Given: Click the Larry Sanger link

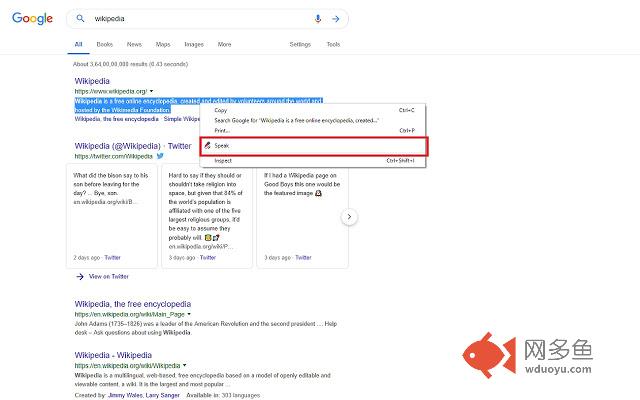Looking at the screenshot, I should pyautogui.click(x=162, y=395).
